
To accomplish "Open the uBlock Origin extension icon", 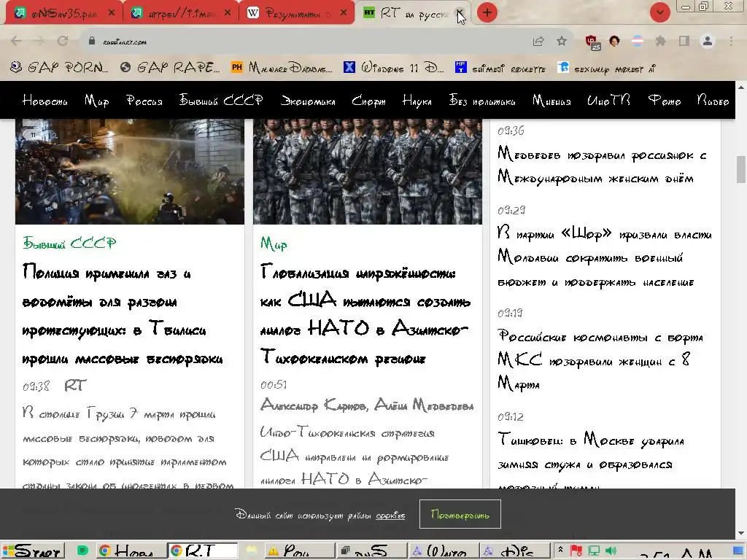I will (592, 42).
